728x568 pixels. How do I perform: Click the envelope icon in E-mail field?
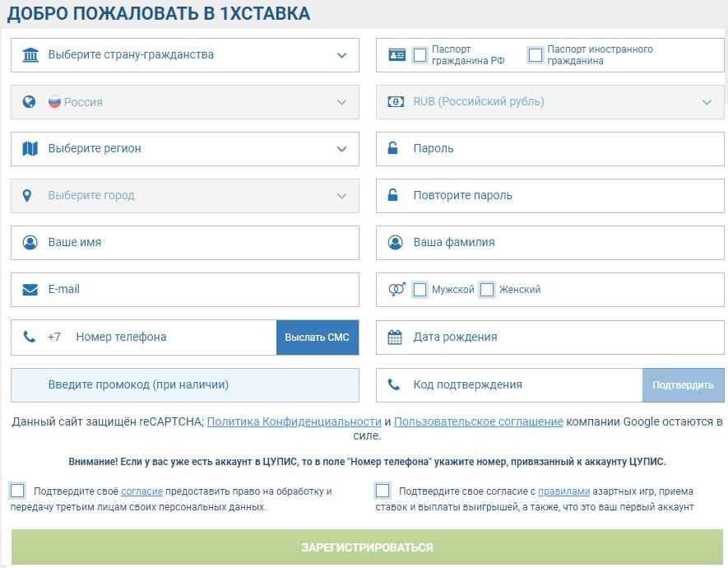tap(30, 290)
